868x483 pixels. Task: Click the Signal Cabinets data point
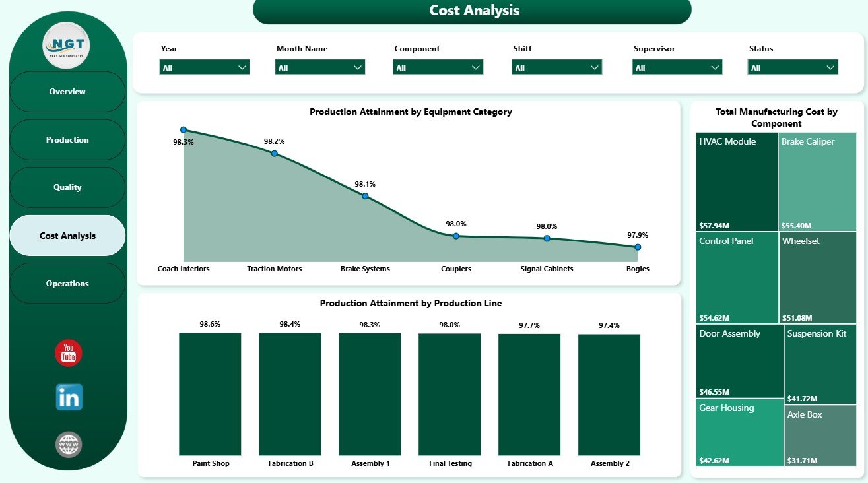click(x=547, y=238)
